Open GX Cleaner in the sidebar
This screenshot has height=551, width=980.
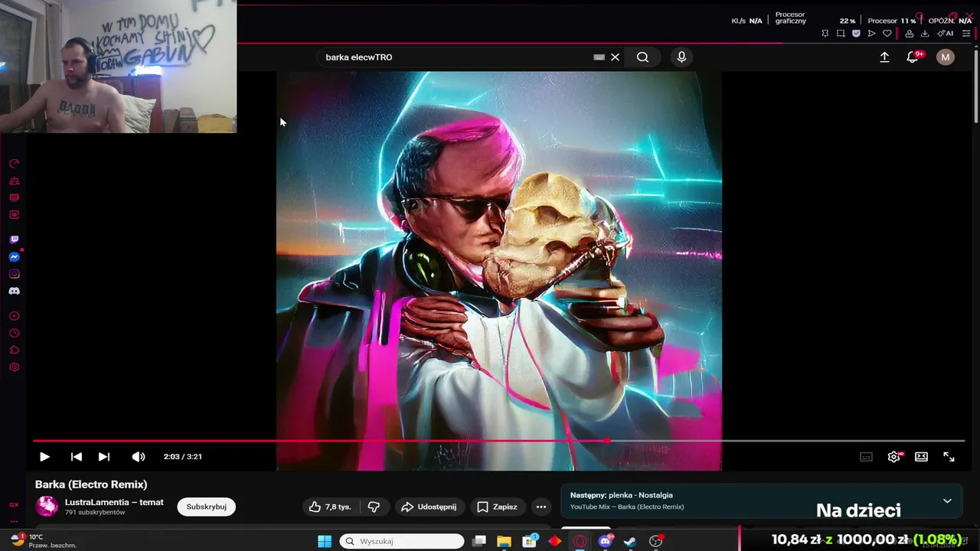pos(14,181)
